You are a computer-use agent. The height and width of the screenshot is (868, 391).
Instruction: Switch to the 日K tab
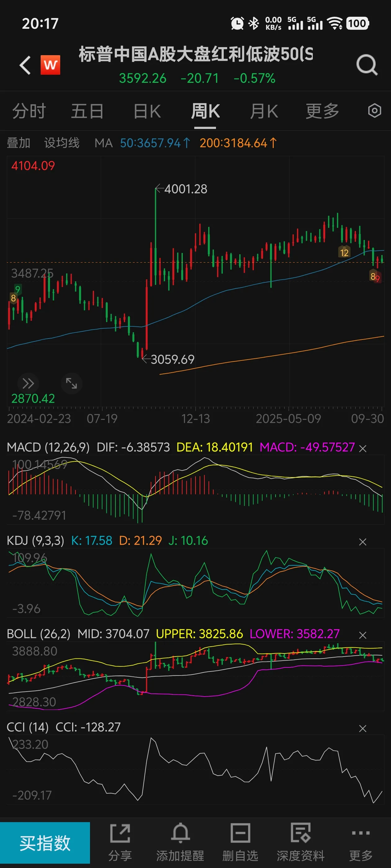[x=147, y=111]
